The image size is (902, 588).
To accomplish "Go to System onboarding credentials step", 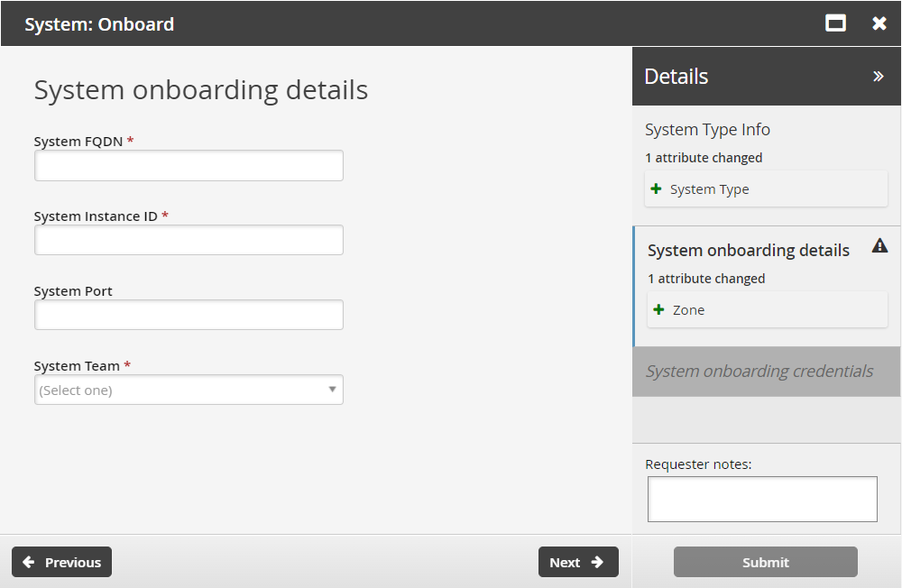I will [x=759, y=371].
